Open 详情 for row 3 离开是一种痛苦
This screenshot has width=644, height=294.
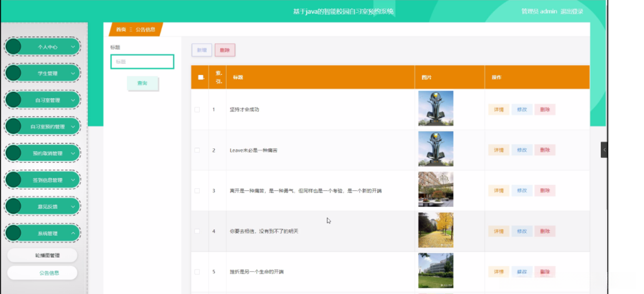pos(498,191)
